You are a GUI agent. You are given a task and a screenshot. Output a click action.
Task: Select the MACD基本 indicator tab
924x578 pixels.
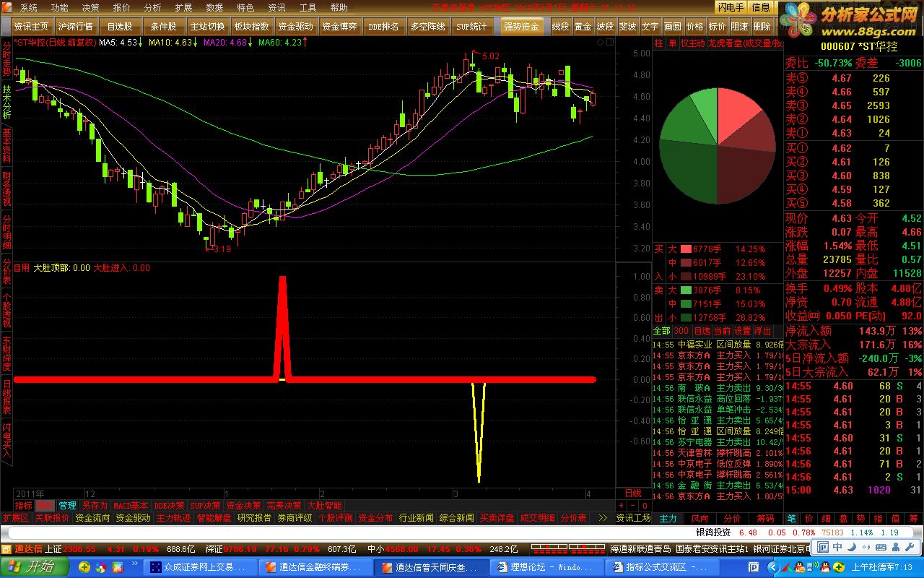pyautogui.click(x=131, y=506)
